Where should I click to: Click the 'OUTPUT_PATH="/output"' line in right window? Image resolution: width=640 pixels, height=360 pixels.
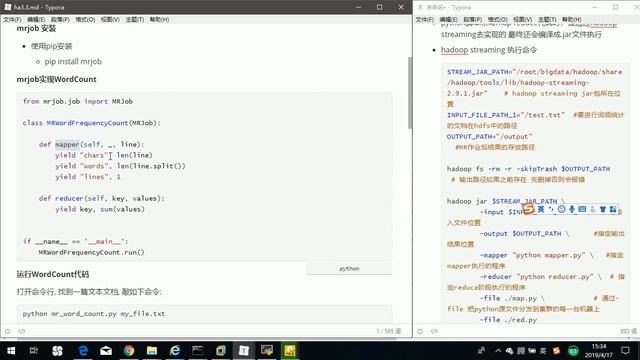[489, 136]
